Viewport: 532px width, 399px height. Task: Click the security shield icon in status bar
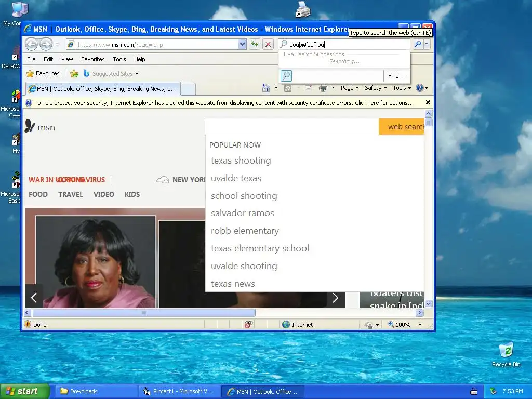click(x=28, y=324)
